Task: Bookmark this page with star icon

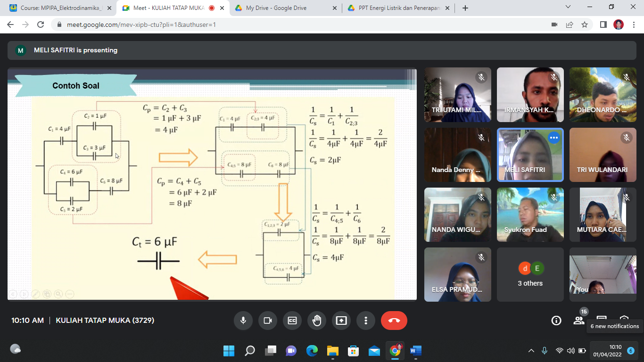Action: click(585, 25)
